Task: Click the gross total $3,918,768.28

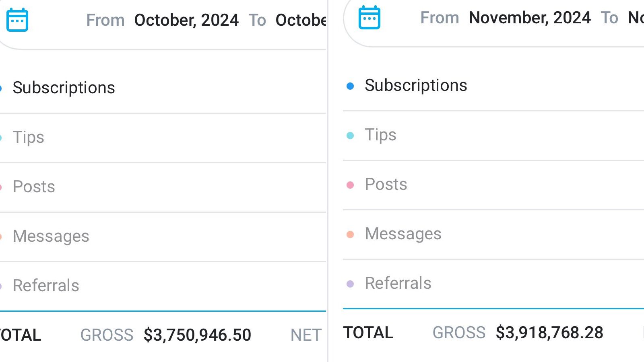Action: [549, 333]
